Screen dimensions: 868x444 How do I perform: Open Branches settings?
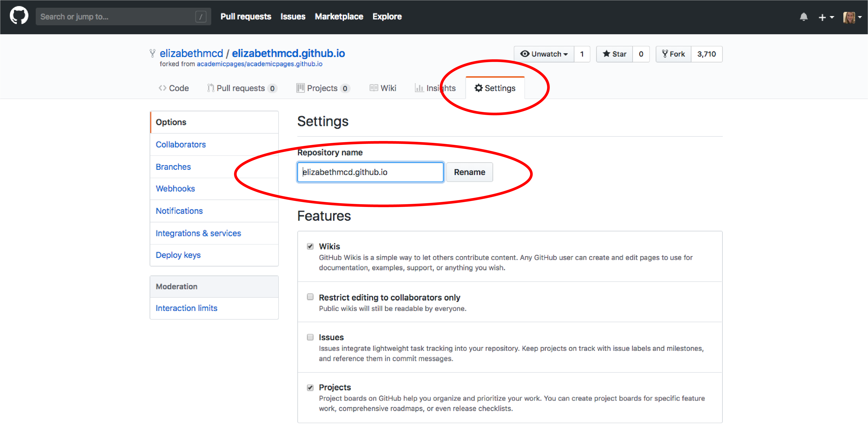214,167
